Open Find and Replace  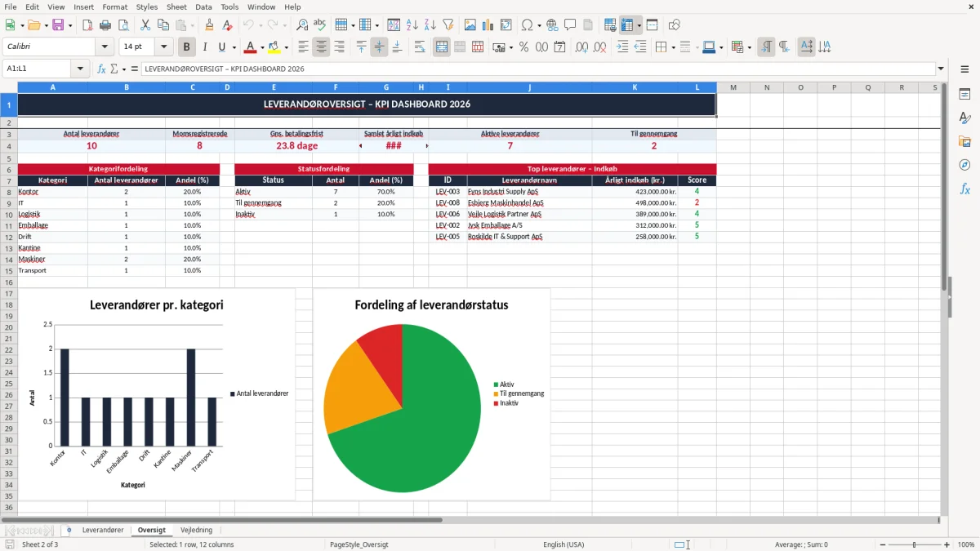[x=302, y=25]
